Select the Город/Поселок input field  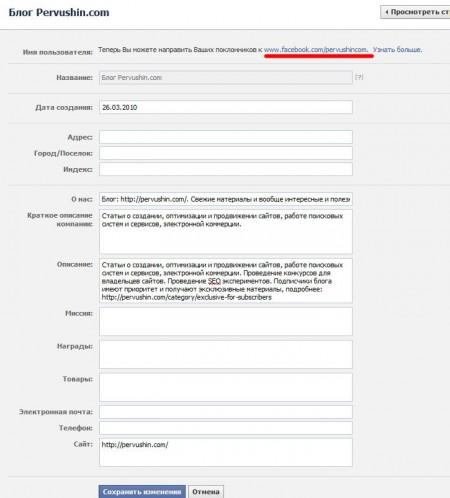pos(226,153)
